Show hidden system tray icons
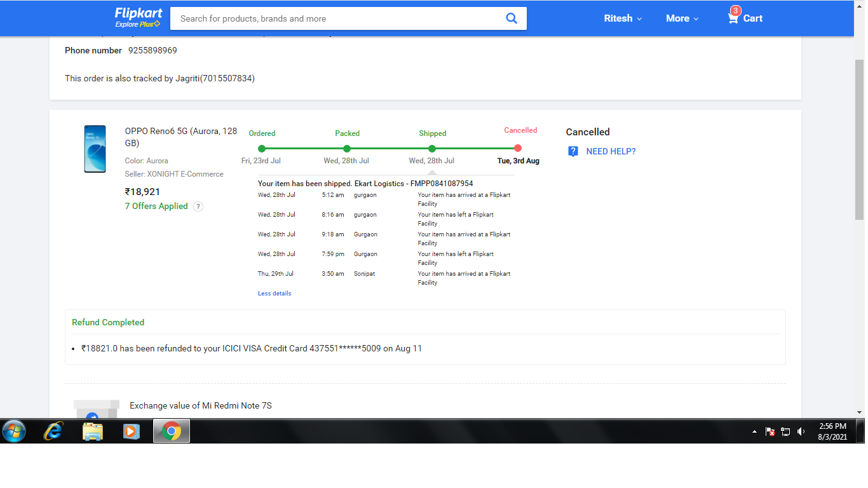 754,431
